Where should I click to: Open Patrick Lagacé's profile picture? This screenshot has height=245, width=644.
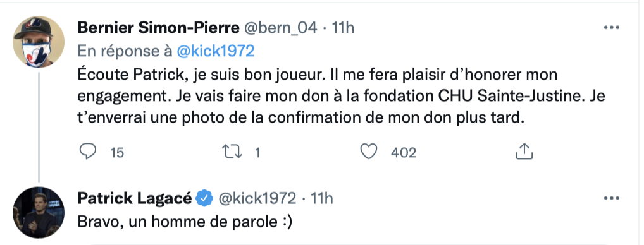tap(39, 212)
